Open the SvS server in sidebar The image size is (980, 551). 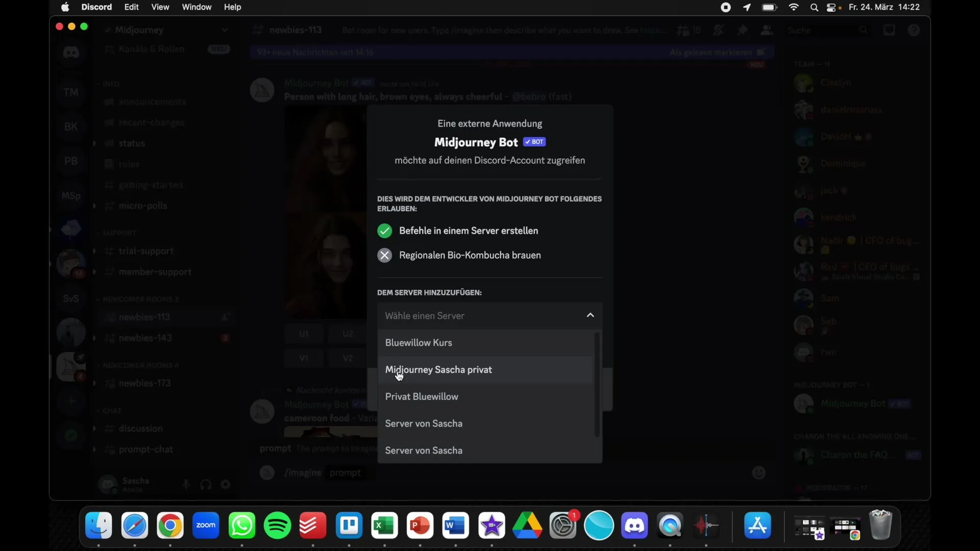point(71,298)
